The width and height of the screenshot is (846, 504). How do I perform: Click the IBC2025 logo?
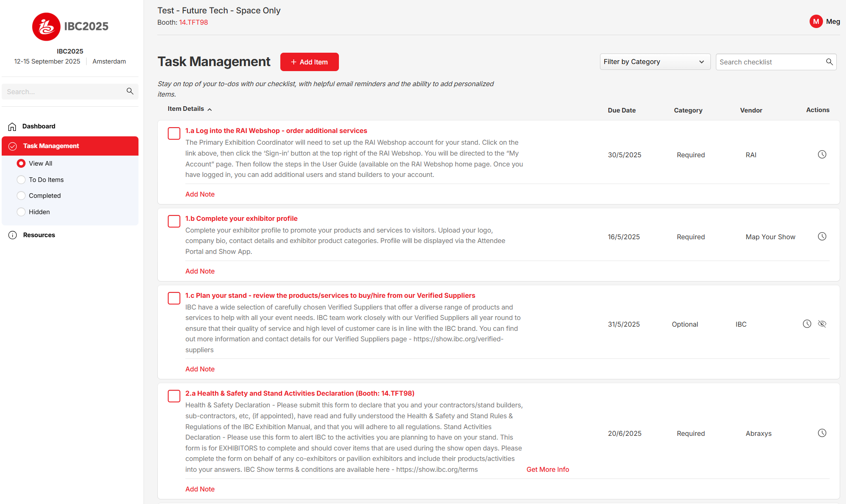70,27
